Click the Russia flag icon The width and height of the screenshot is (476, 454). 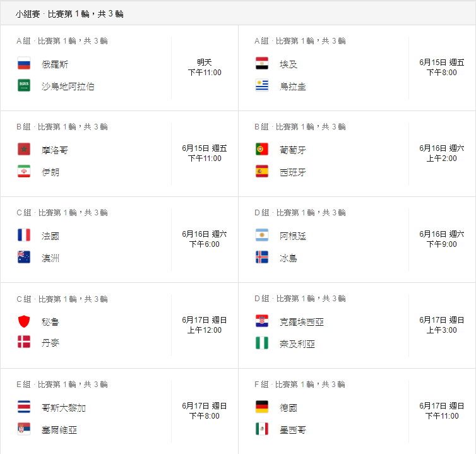tap(24, 63)
